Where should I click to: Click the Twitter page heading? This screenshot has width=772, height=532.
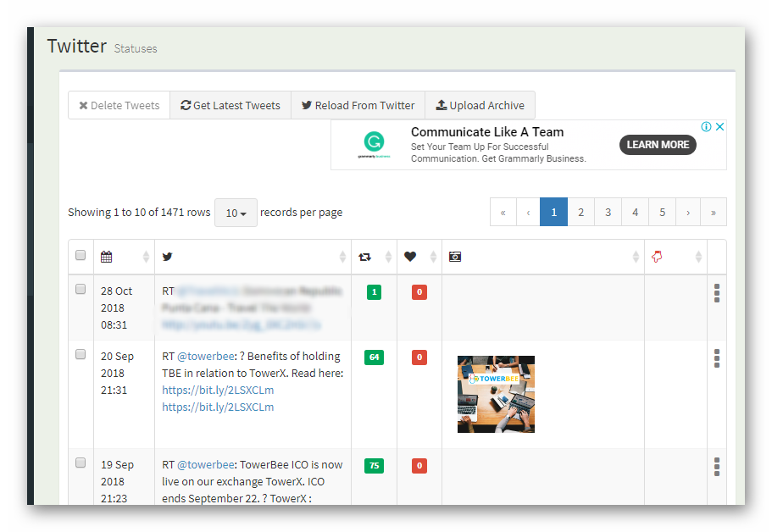(x=77, y=46)
